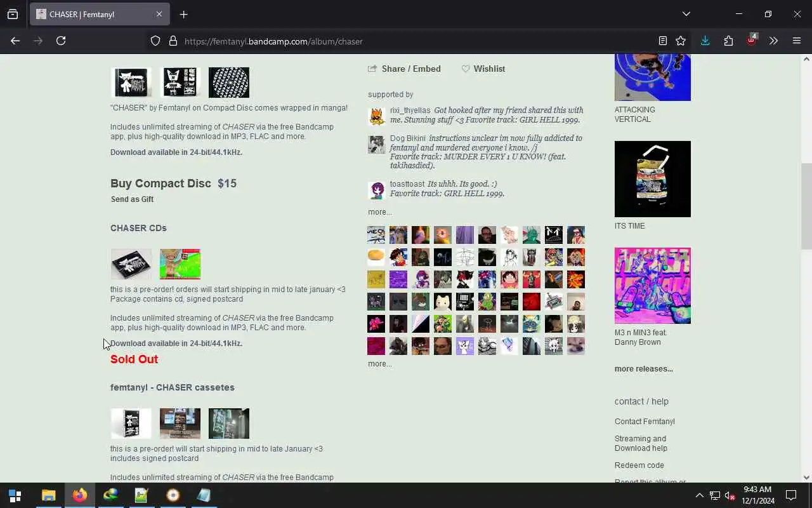The image size is (812, 508).
Task: View CHASER CDs black case photo
Action: 131,264
